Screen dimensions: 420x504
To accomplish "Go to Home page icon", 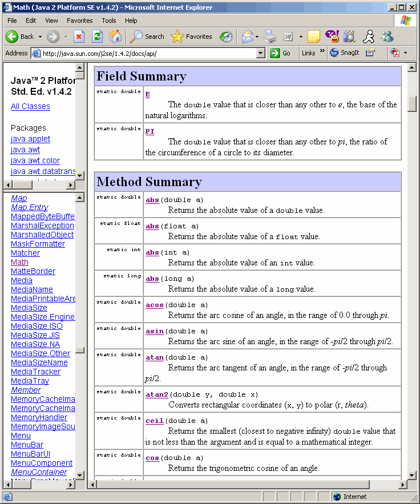I will pyautogui.click(x=115, y=37).
